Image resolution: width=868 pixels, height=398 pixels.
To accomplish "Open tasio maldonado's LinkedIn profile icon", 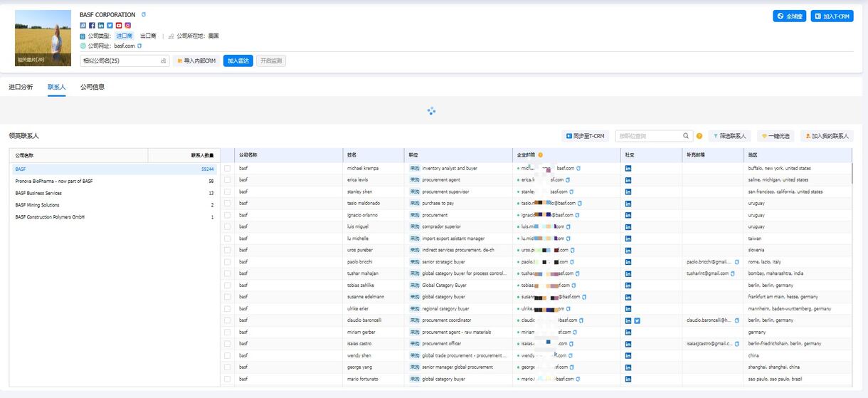I will click(x=628, y=203).
